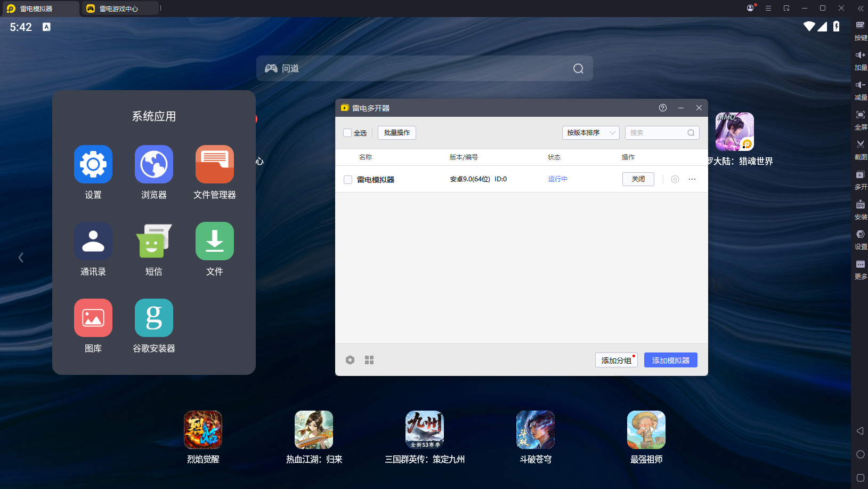
Task: Open the 图库 gallery app
Action: [x=93, y=318]
